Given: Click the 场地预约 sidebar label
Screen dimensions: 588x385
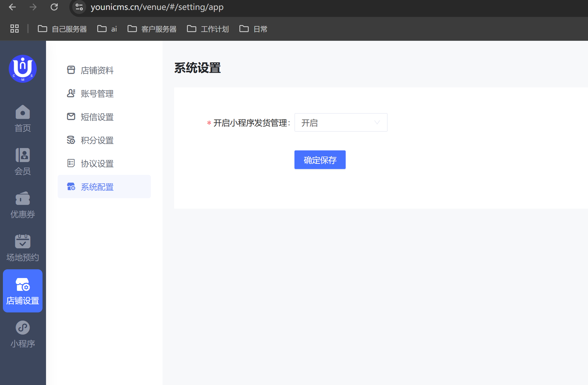Looking at the screenshot, I should tap(23, 257).
